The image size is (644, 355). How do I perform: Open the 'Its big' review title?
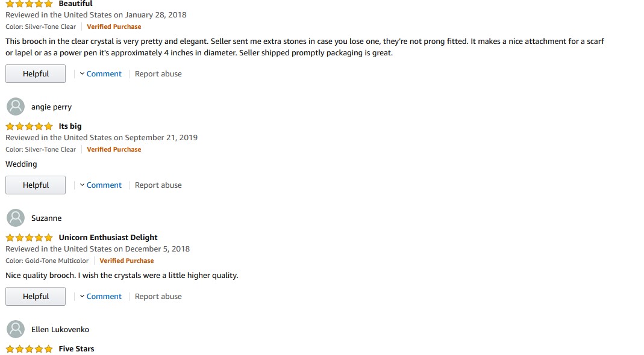pos(70,126)
